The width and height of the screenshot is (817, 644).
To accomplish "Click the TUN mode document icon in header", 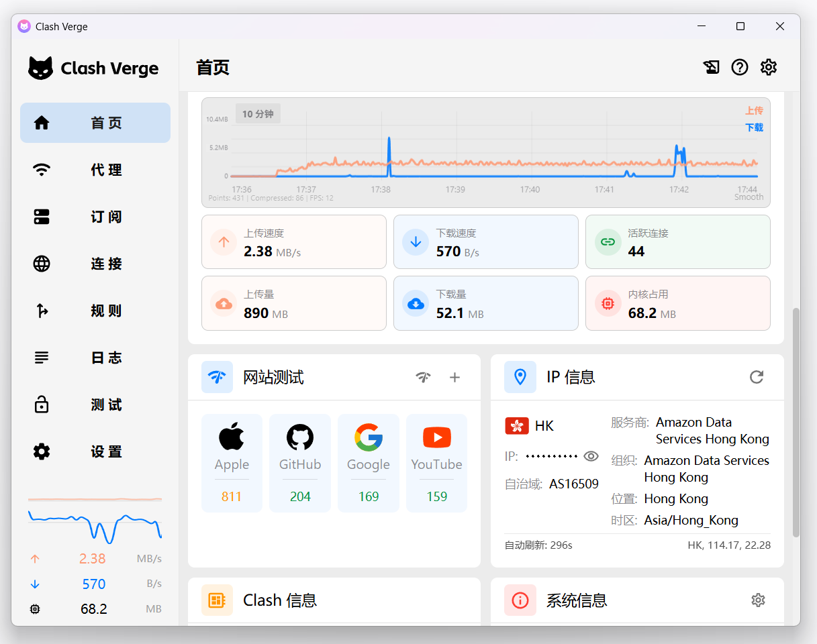I will pyautogui.click(x=711, y=67).
